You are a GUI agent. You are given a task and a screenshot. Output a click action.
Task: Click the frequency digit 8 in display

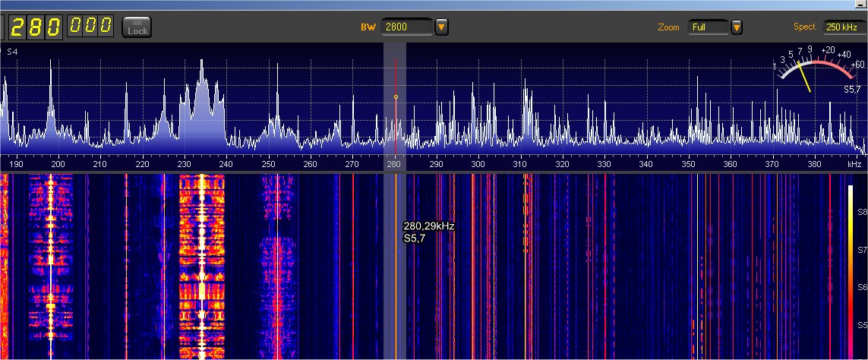point(35,27)
